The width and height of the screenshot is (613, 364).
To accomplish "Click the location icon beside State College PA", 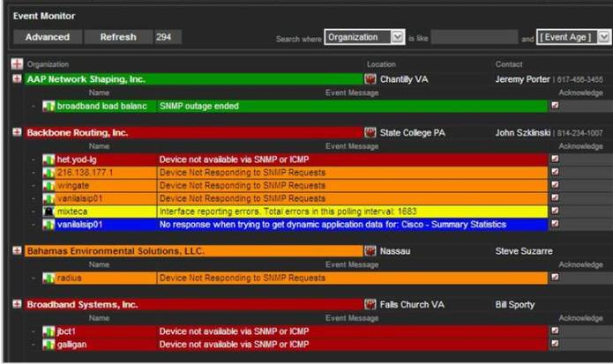I will point(370,133).
